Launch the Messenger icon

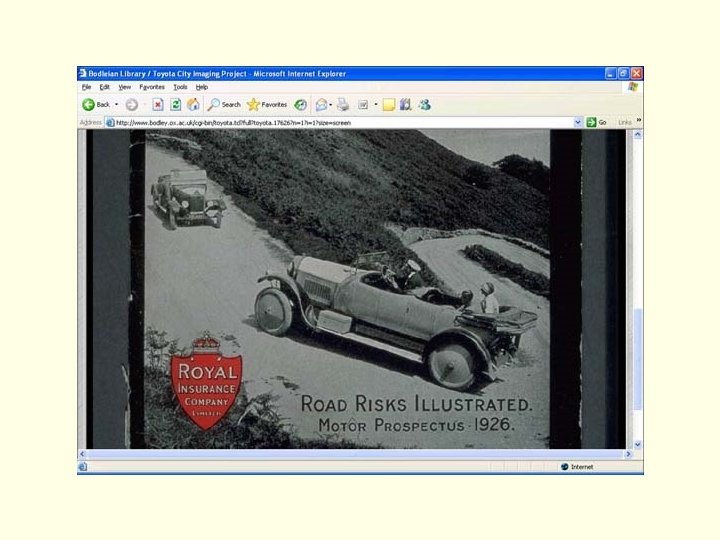tap(424, 105)
